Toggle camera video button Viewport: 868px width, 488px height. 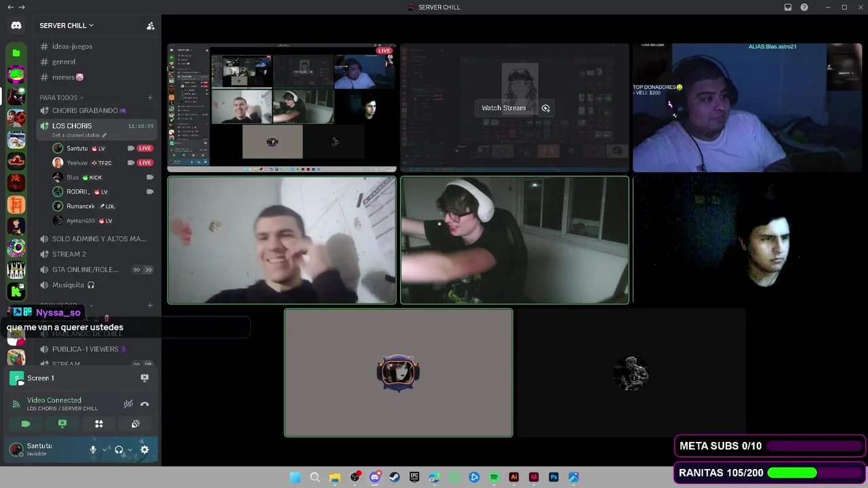26,424
